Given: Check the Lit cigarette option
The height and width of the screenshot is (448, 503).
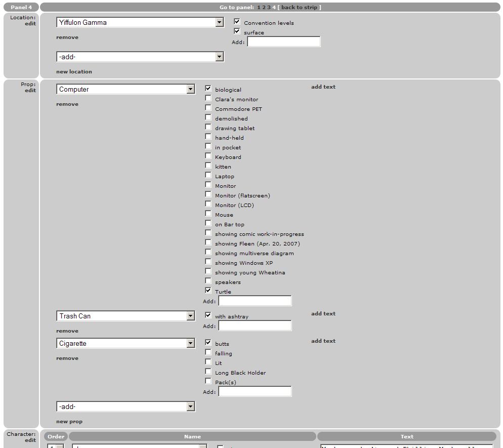Looking at the screenshot, I should pyautogui.click(x=208, y=362).
